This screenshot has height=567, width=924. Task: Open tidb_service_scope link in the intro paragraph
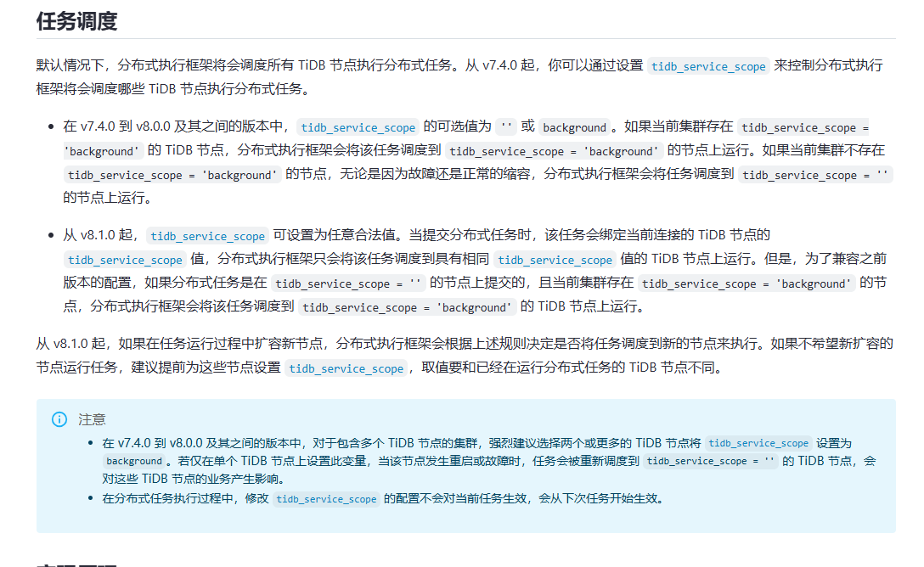(708, 66)
